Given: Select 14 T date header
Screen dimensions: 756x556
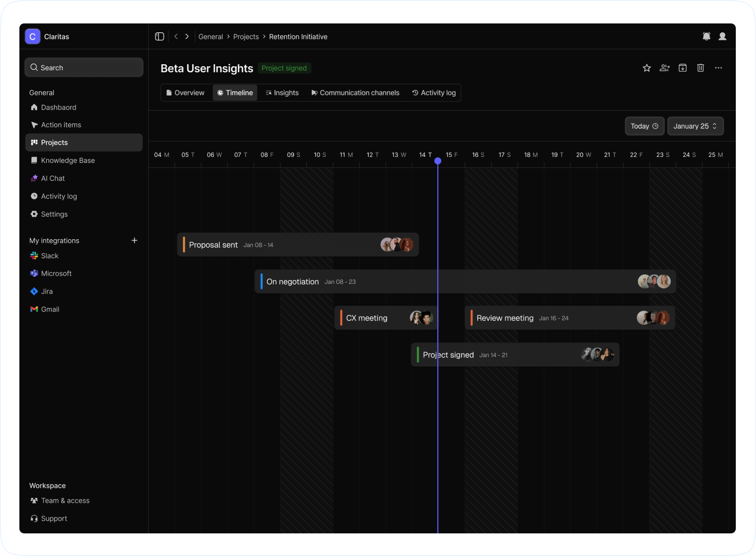Looking at the screenshot, I should click(425, 155).
